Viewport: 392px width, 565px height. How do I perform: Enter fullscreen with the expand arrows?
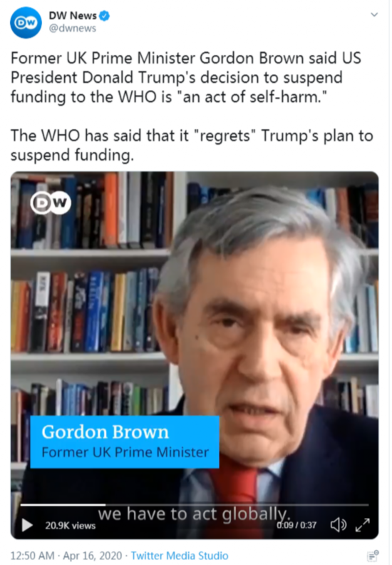coord(363,525)
